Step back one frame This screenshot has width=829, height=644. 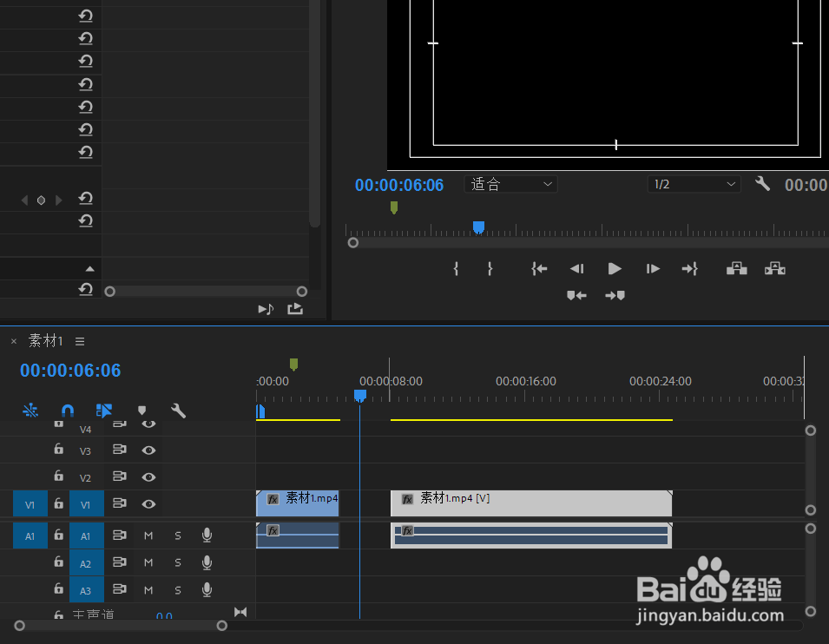click(x=576, y=268)
